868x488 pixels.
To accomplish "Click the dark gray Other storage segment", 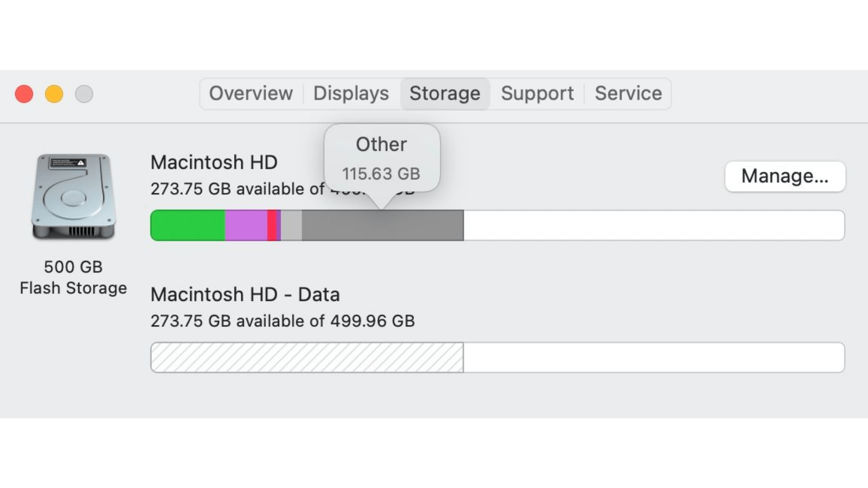I will tap(382, 225).
